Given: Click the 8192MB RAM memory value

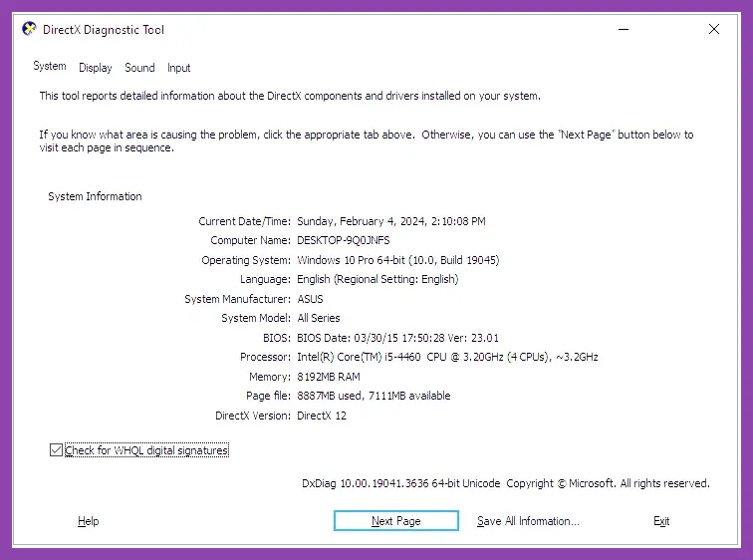Looking at the screenshot, I should (x=329, y=377).
